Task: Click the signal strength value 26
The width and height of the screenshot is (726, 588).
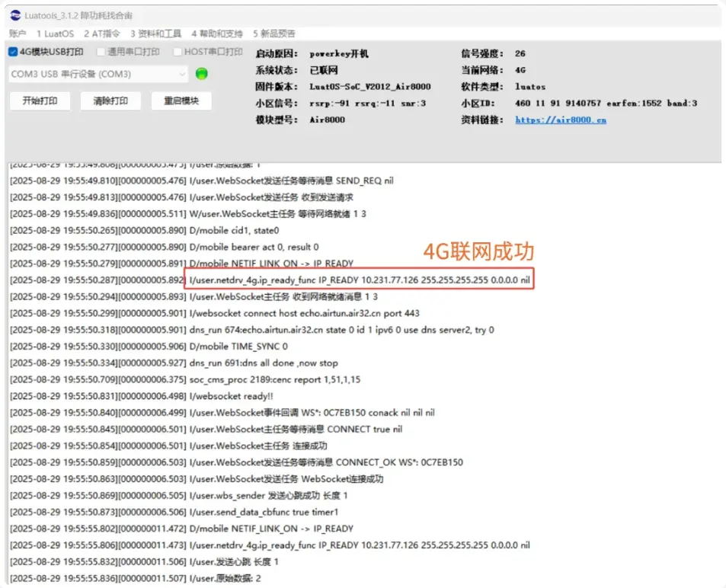Action: pos(520,54)
